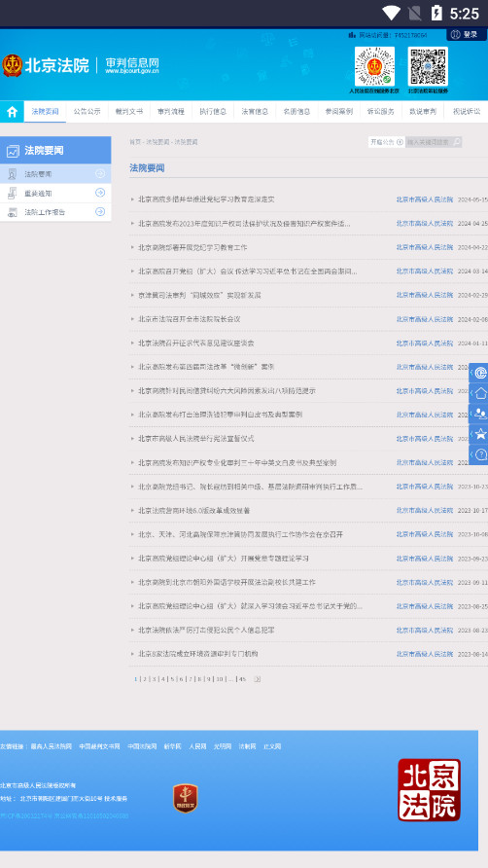Open footer link 新华网
The image size is (488, 868).
pos(173,746)
